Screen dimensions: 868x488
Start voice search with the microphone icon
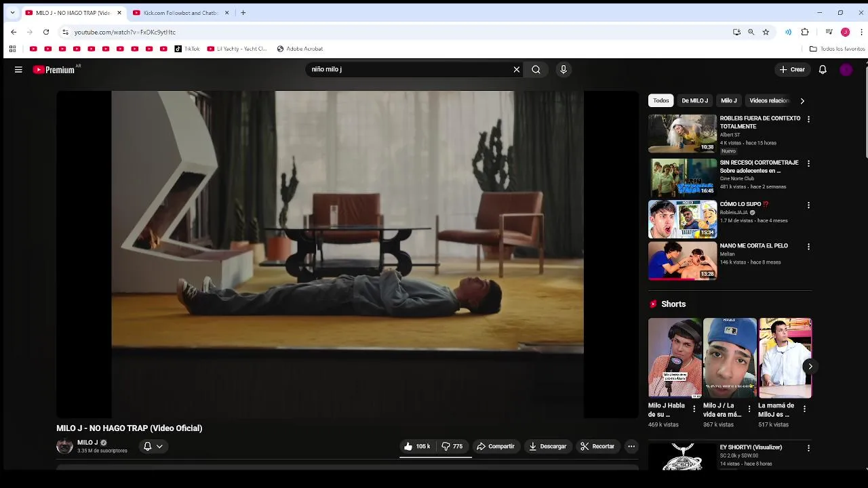click(x=563, y=69)
